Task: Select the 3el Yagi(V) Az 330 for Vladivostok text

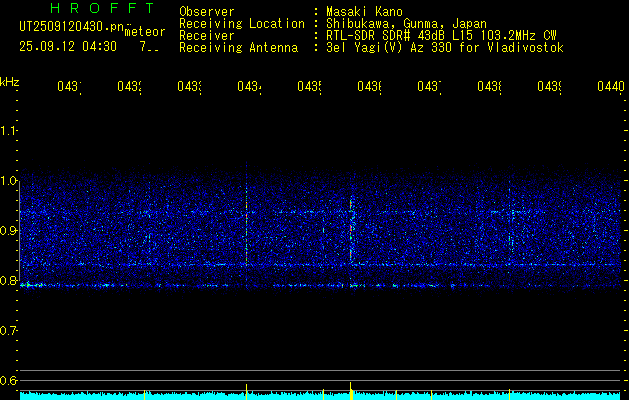Action: pos(445,48)
